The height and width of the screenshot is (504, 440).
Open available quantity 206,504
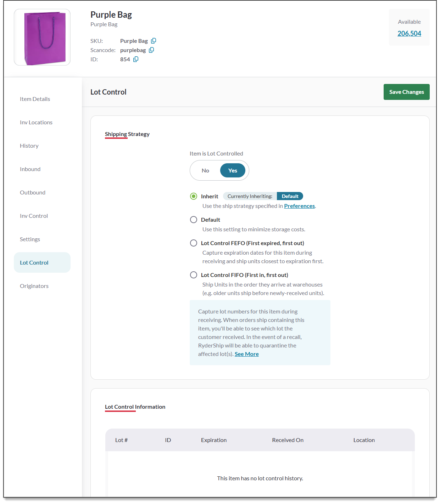tap(410, 33)
